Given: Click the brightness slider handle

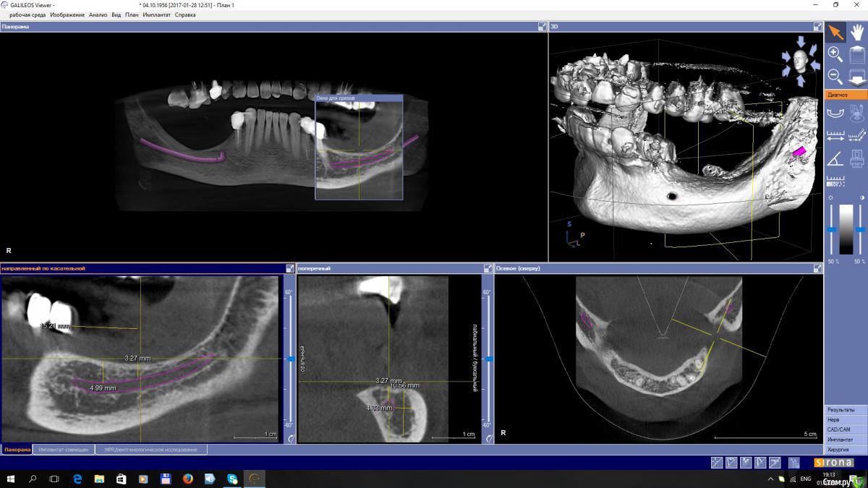Looking at the screenshot, I should tap(831, 229).
